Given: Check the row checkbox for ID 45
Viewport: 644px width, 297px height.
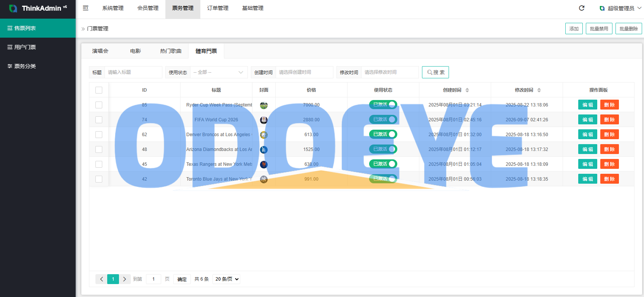Looking at the screenshot, I should (99, 164).
